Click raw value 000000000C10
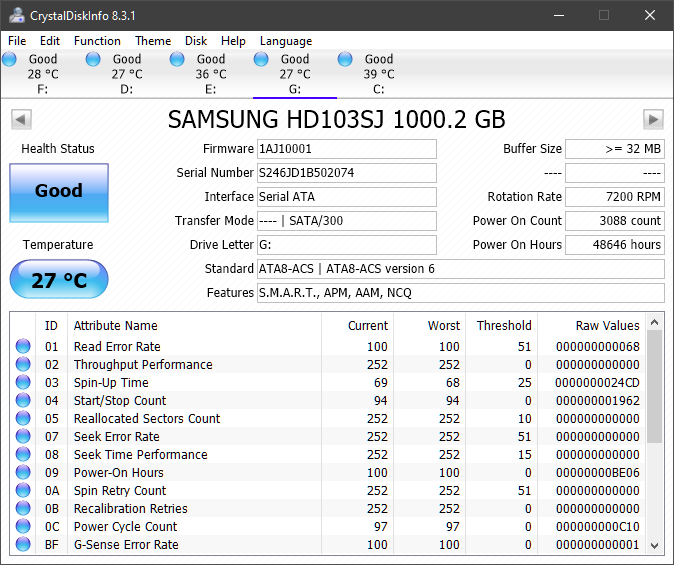This screenshot has height=565, width=674. click(597, 526)
